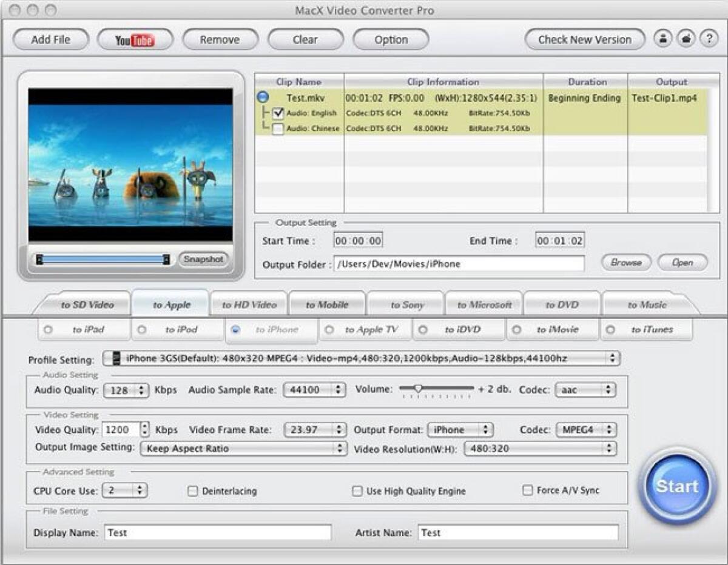The height and width of the screenshot is (565, 728).
Task: Click the blue collapse icon beside Test.mkv
Action: (x=261, y=98)
